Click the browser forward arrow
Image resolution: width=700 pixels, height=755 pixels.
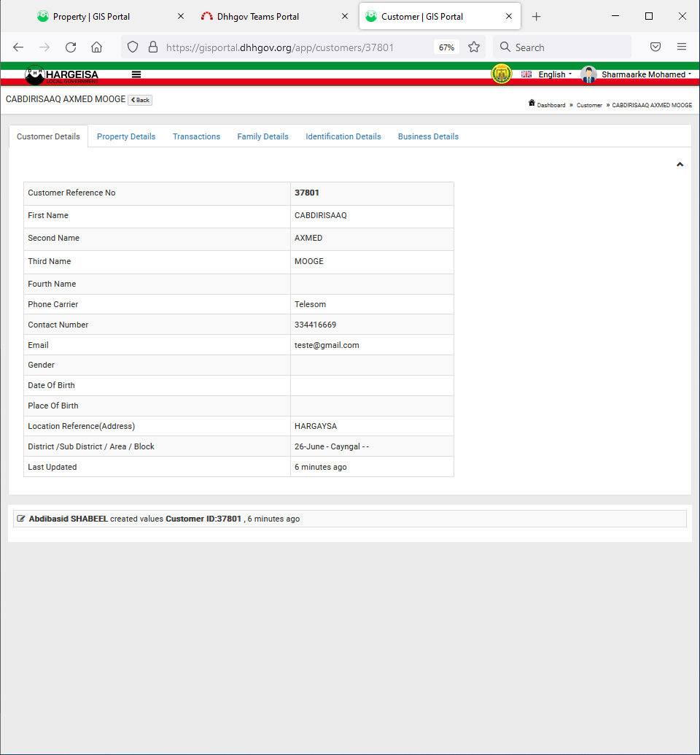coord(44,47)
